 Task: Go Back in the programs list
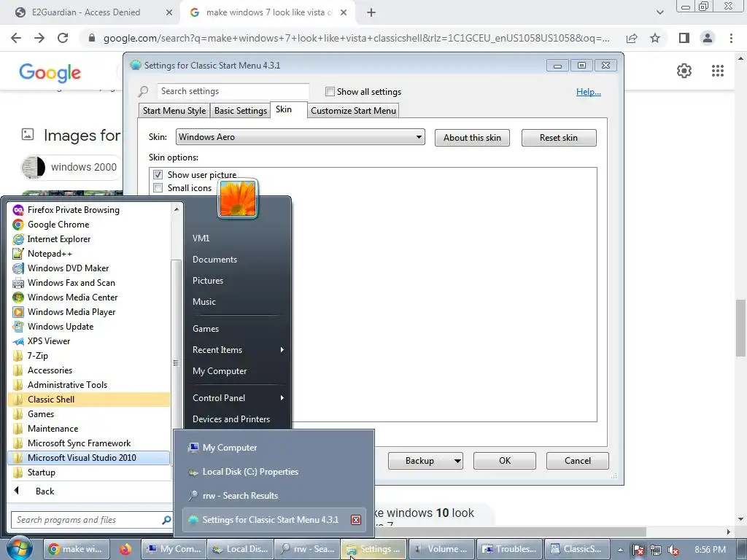(44, 491)
